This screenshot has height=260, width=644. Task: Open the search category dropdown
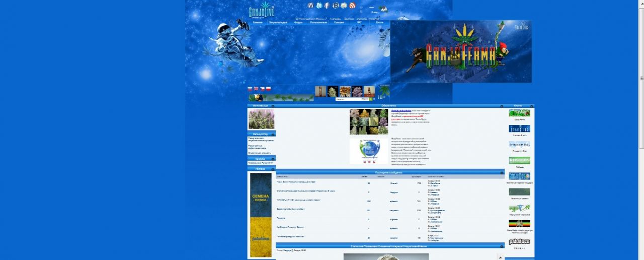pyautogui.click(x=365, y=99)
